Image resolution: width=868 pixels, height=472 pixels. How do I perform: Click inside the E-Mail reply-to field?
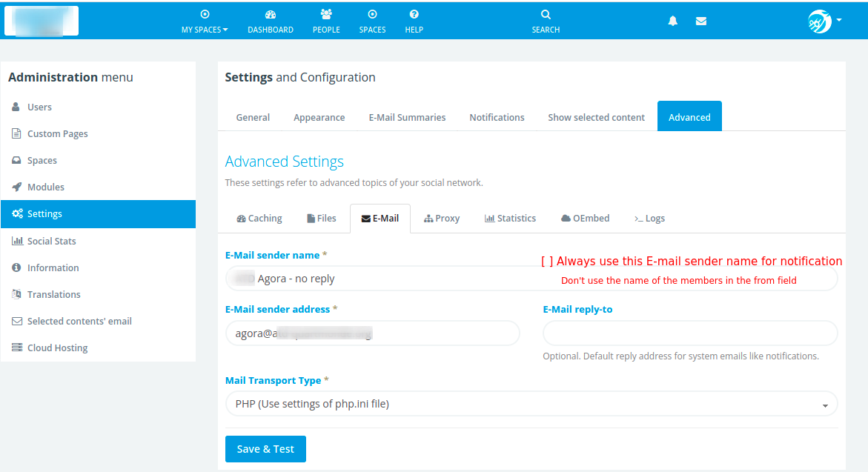689,333
